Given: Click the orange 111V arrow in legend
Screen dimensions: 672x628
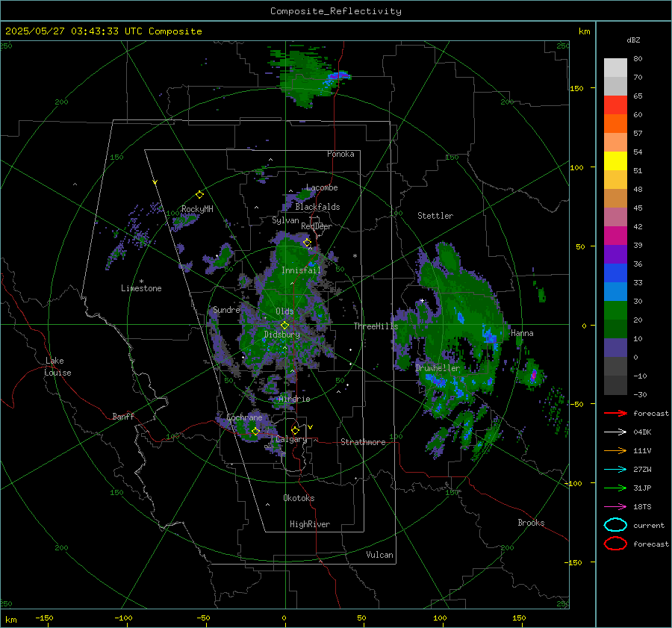Looking at the screenshot, I should click(615, 450).
